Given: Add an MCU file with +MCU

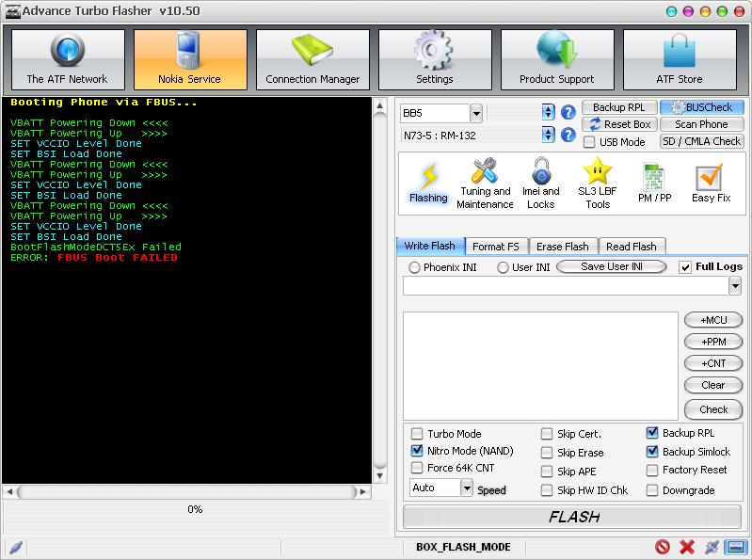Looking at the screenshot, I should (713, 320).
